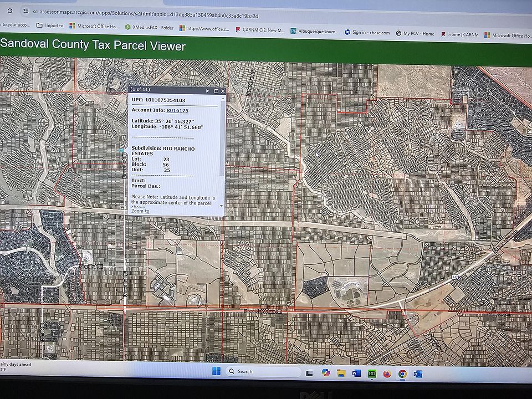Open the first Microsoft Office Ho... bookmark
Screen dimensions: 532x399
[x=94, y=26]
